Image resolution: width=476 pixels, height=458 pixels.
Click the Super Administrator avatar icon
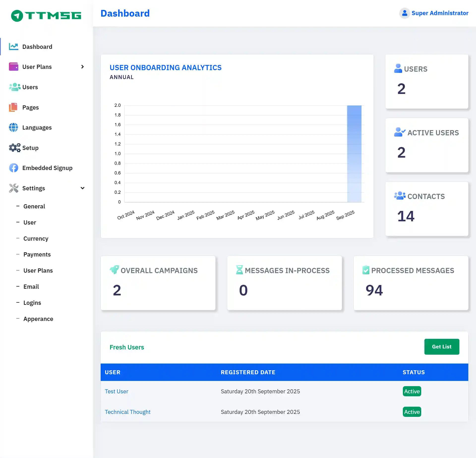pyautogui.click(x=404, y=13)
